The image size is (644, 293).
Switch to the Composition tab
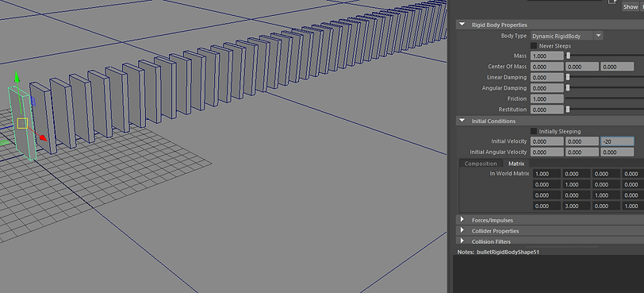point(481,164)
